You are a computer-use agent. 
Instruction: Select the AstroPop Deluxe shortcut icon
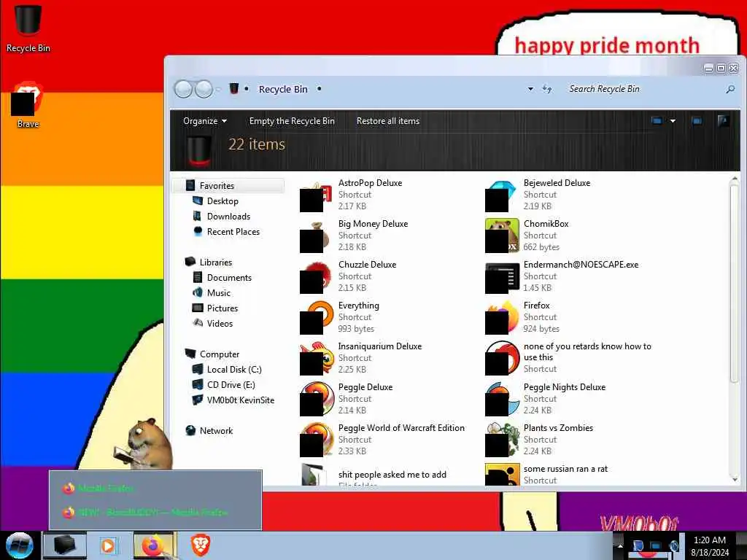(x=316, y=195)
